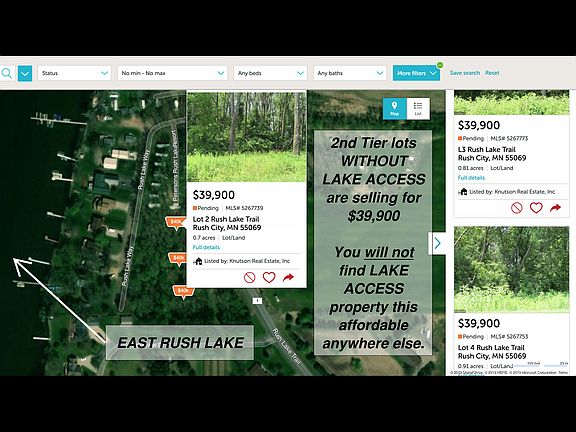Click the Lot 4 Rush Lake Trail photo thumbnail
576x432 pixels.
click(511, 270)
